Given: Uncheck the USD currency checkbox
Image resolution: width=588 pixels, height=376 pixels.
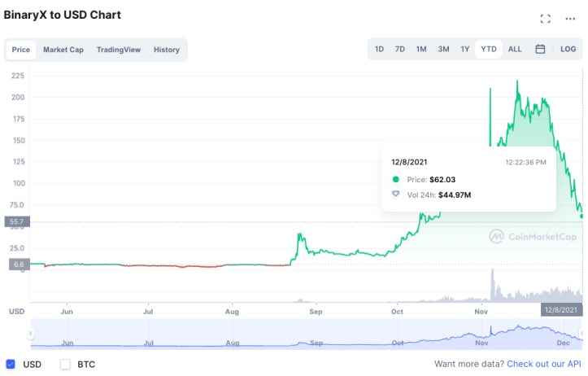Looking at the screenshot, I should (11, 364).
